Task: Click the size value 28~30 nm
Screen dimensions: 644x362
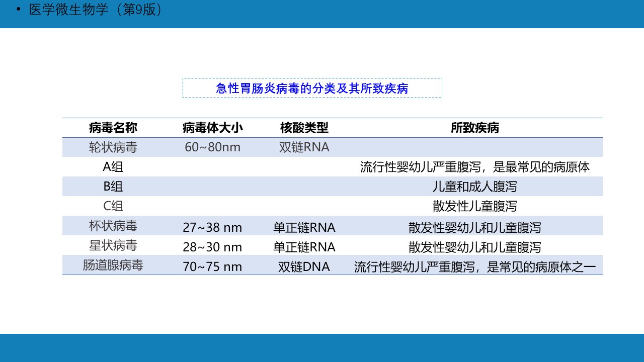Action: 212,247
